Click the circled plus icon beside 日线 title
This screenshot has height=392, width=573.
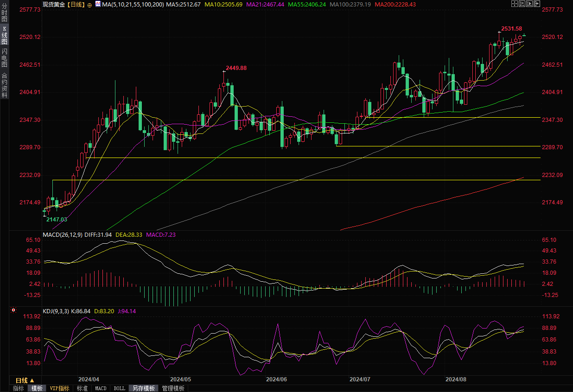pyautogui.click(x=89, y=4)
